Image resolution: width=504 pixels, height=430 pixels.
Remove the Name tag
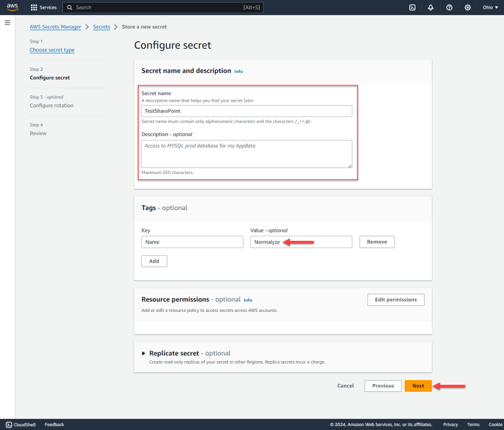377,242
